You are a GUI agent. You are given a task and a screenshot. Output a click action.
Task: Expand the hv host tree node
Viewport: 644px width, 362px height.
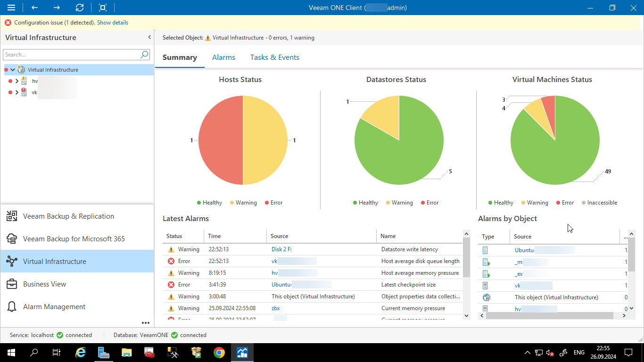coord(17,81)
